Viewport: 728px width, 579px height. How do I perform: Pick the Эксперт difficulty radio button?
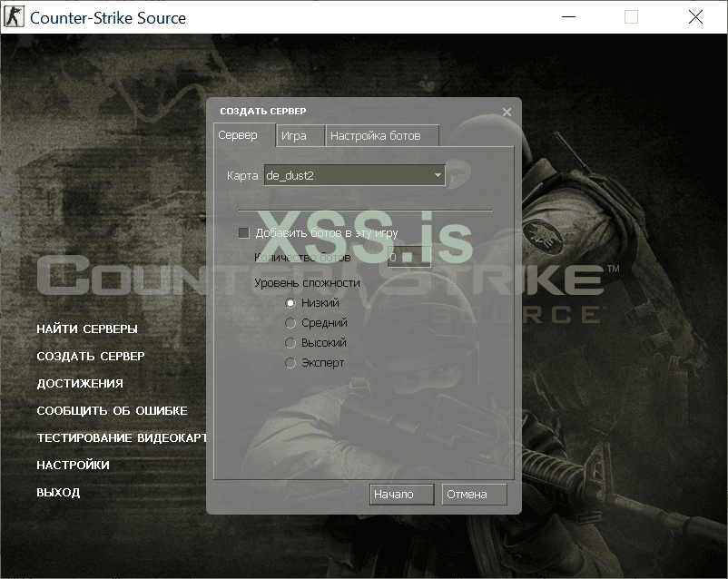click(x=290, y=363)
